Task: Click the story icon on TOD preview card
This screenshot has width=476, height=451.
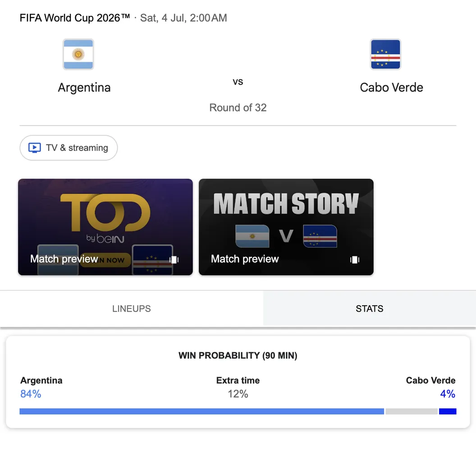Action: coord(174,260)
